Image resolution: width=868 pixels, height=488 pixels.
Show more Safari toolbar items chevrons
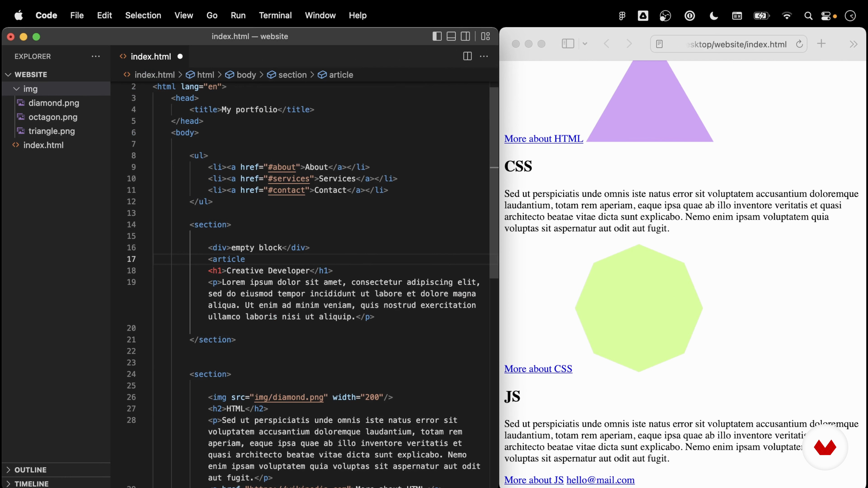[853, 44]
